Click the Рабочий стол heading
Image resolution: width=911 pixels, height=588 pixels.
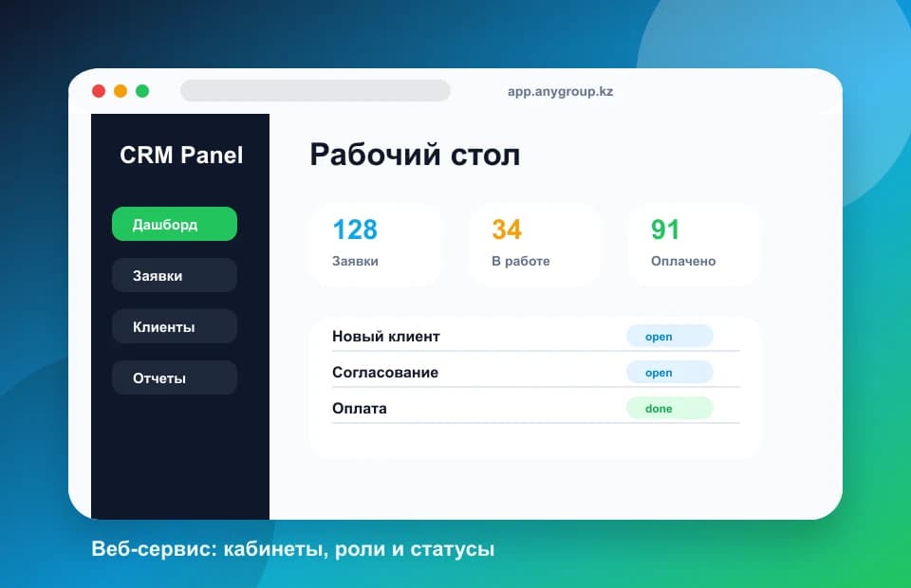pyautogui.click(x=415, y=155)
